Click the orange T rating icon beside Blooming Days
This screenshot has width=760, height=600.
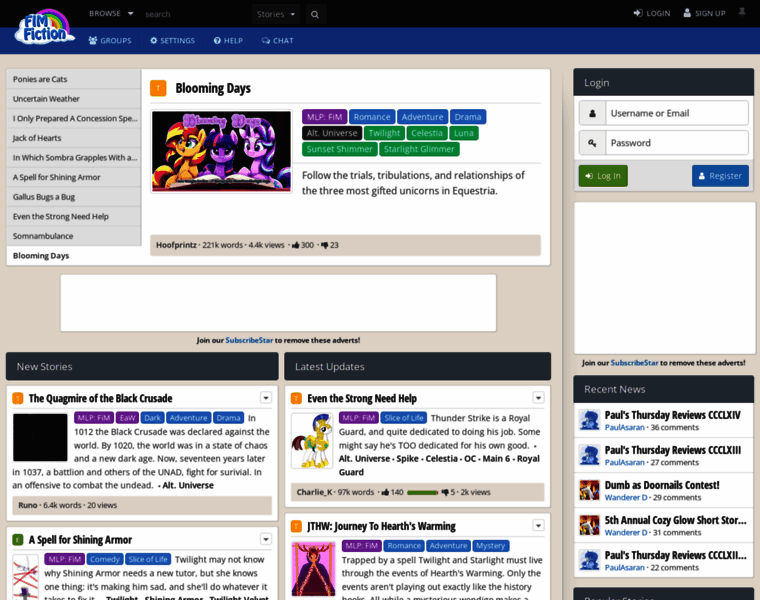(x=158, y=88)
